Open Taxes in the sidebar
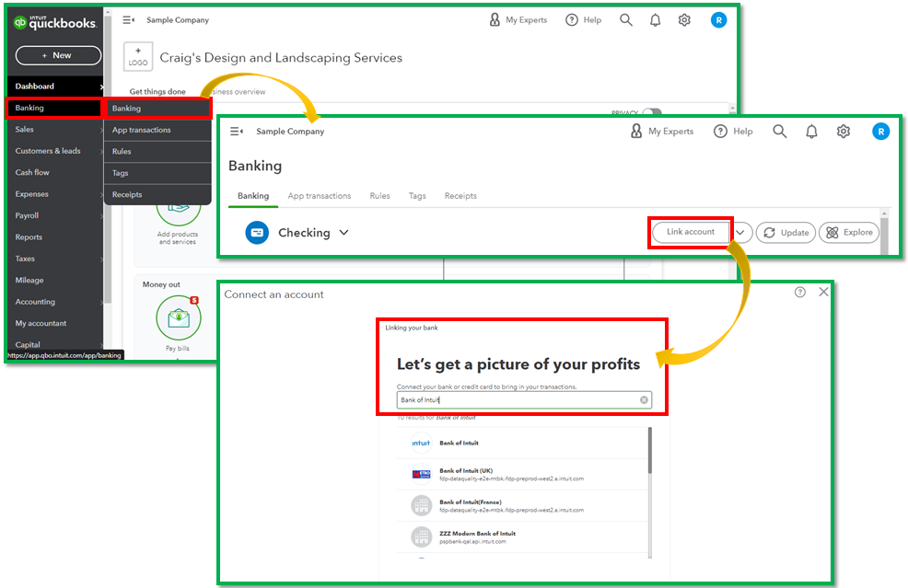 point(55,259)
